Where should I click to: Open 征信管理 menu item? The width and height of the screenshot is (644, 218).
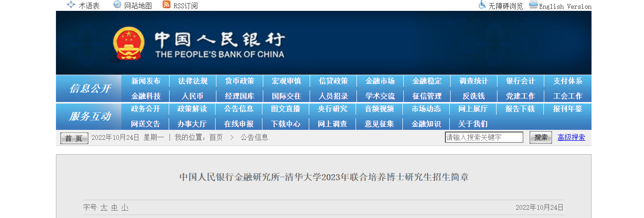tap(427, 96)
